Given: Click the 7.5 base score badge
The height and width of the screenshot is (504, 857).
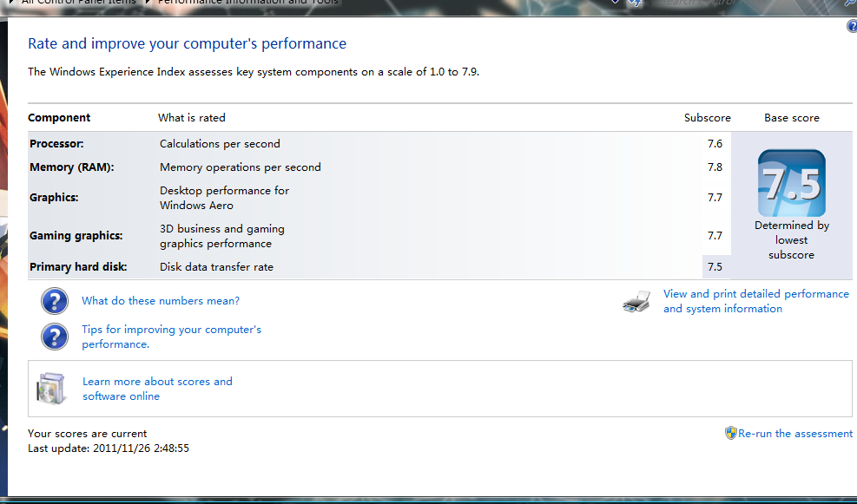Looking at the screenshot, I should click(x=791, y=183).
